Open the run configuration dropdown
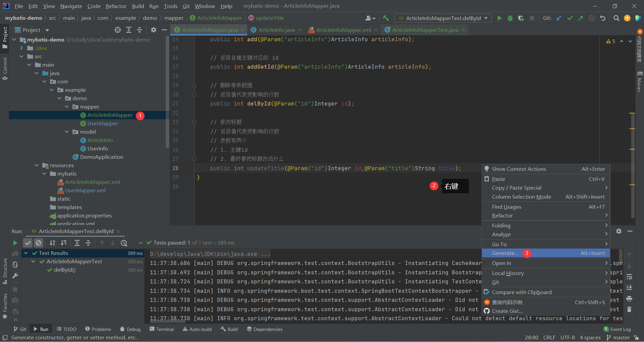Screen dimensions: 644x342 tap(443, 18)
